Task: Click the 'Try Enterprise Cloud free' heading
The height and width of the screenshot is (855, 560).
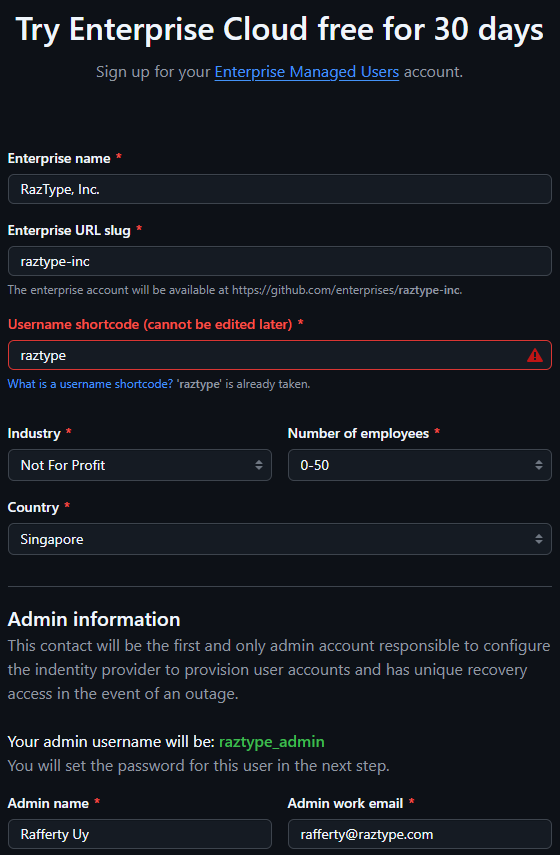Action: (280, 29)
